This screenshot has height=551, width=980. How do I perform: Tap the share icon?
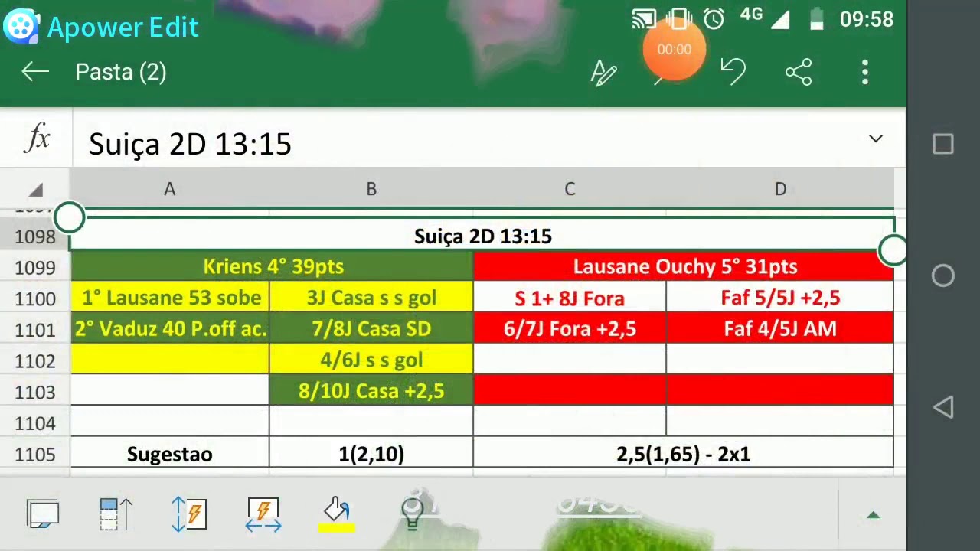[799, 73]
